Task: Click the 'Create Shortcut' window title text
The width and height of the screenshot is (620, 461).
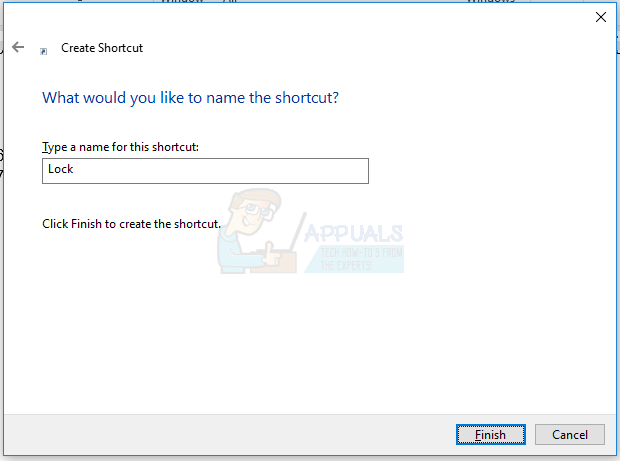Action: coord(102,48)
